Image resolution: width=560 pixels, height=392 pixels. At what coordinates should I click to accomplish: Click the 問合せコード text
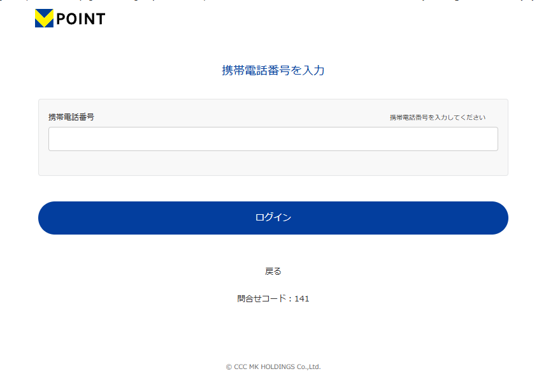262,298
